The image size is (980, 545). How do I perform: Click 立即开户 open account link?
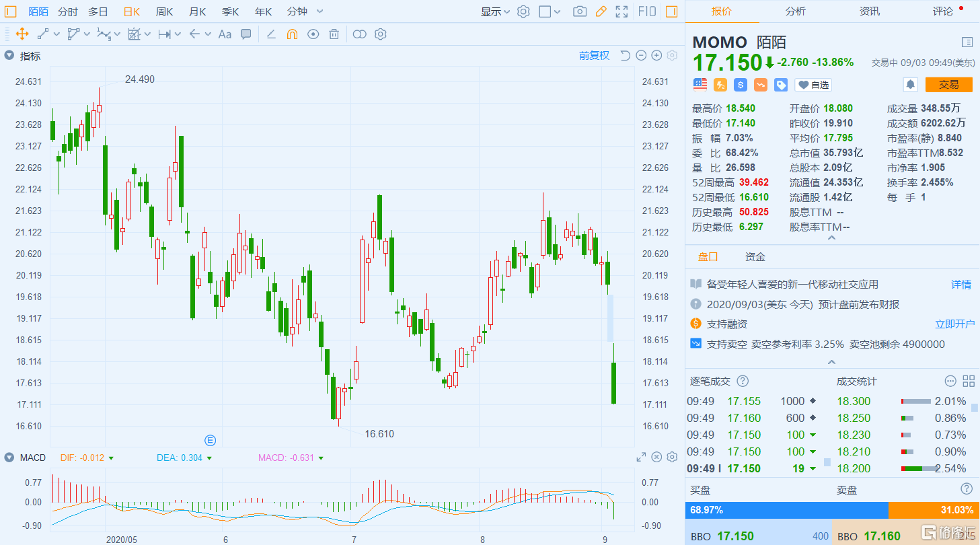tap(955, 324)
